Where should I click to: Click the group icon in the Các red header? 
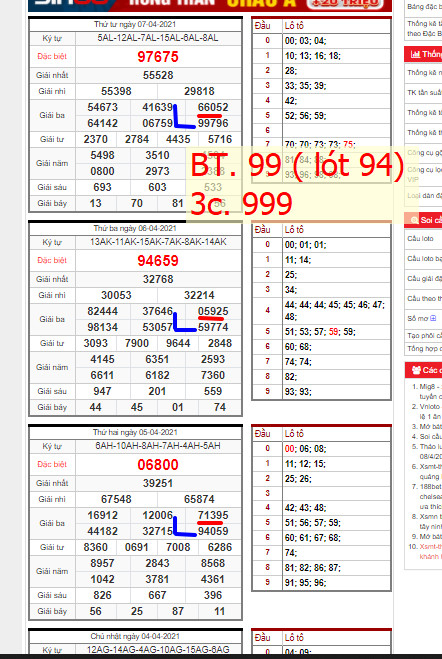tap(416, 370)
